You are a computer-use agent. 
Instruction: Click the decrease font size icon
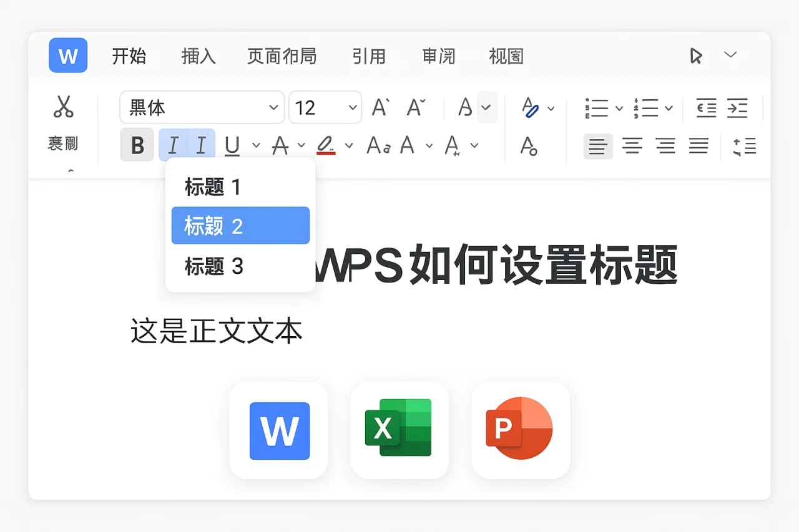(414, 107)
